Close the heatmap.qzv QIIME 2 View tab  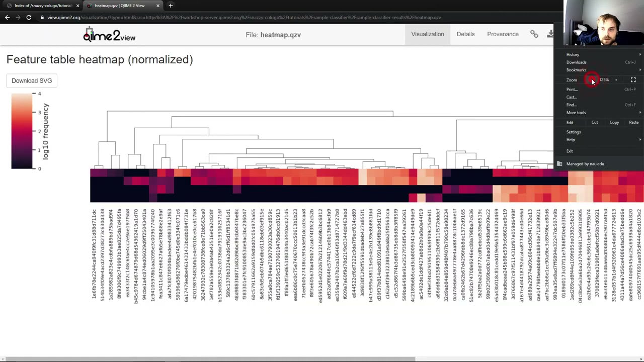[157, 6]
